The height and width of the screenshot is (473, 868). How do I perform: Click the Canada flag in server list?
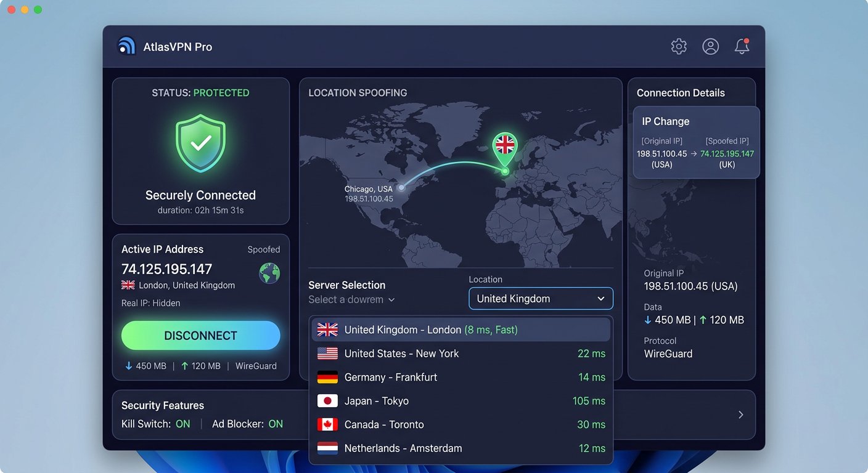coord(327,424)
